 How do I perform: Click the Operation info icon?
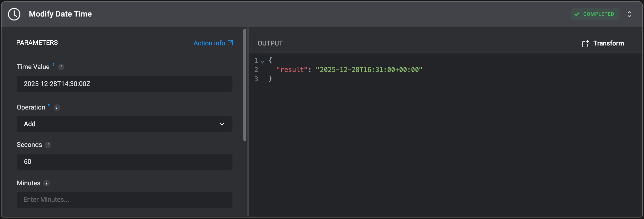tap(57, 108)
